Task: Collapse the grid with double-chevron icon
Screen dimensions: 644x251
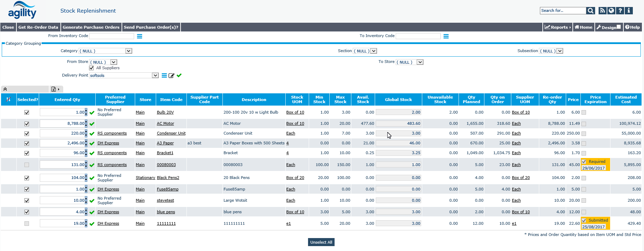Action: click(5, 89)
